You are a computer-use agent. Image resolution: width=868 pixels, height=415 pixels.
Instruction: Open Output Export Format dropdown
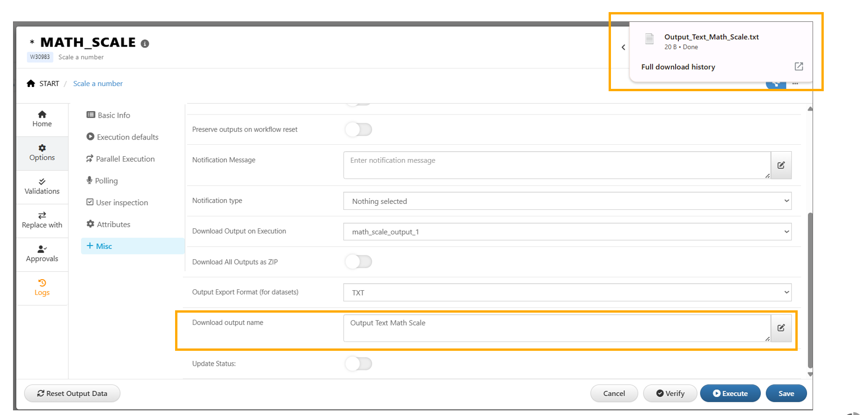point(567,293)
